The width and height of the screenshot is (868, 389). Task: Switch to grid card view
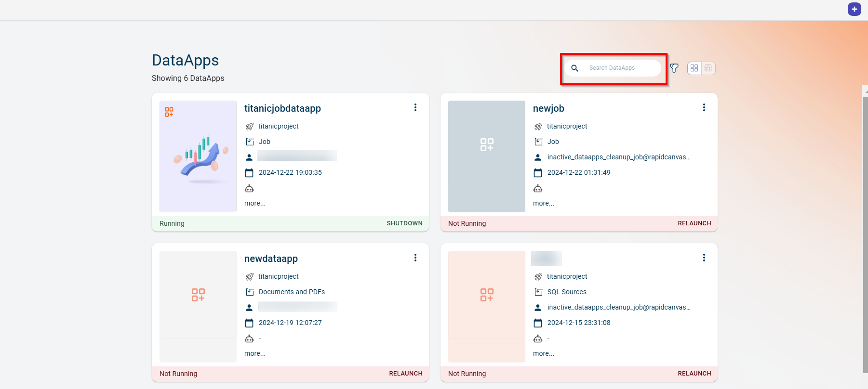pyautogui.click(x=694, y=68)
